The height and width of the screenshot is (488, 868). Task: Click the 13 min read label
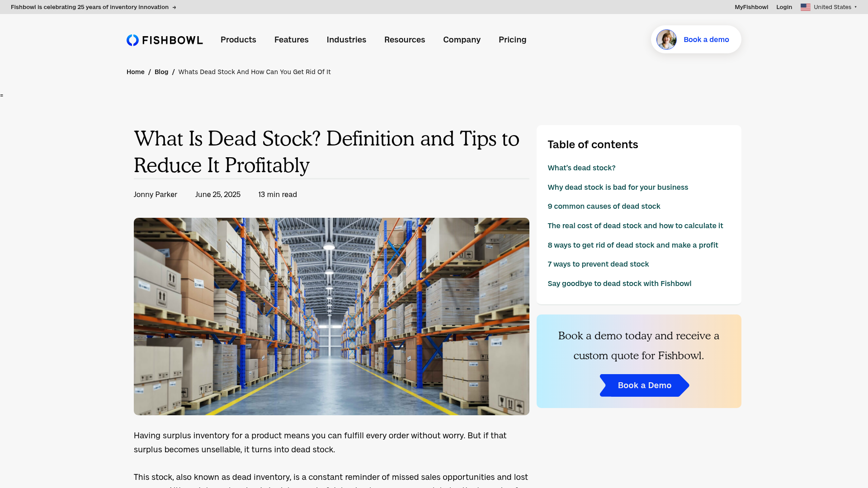tap(278, 194)
